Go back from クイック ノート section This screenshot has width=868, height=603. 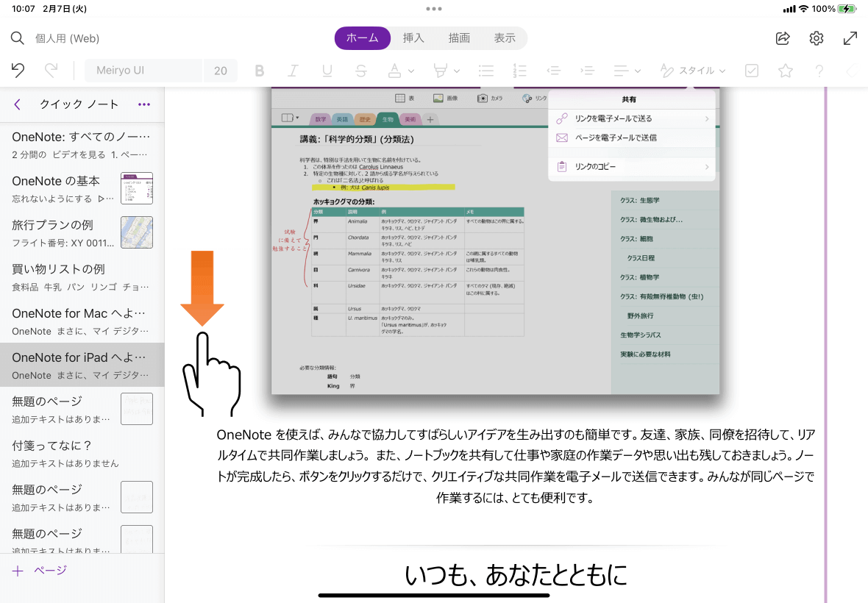pyautogui.click(x=17, y=104)
